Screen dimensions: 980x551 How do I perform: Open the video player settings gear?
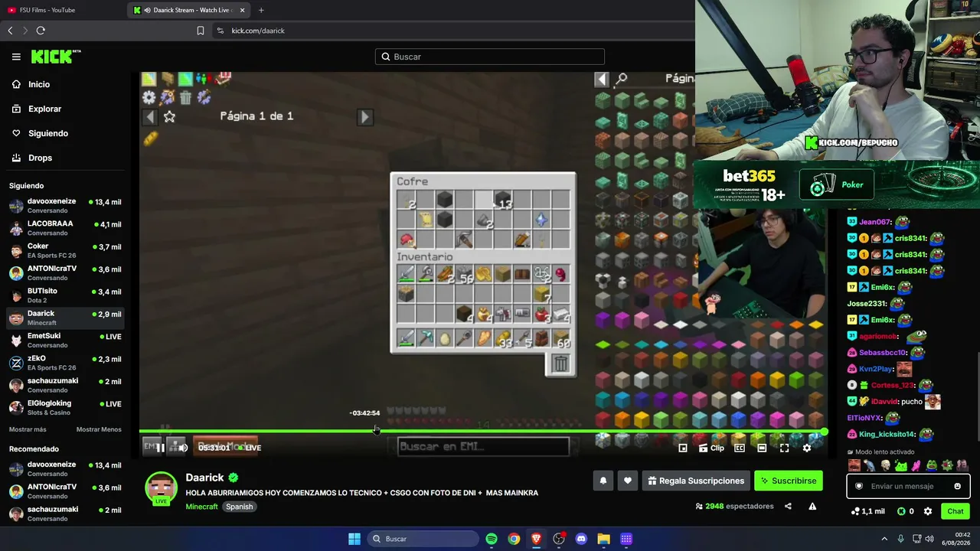click(806, 448)
